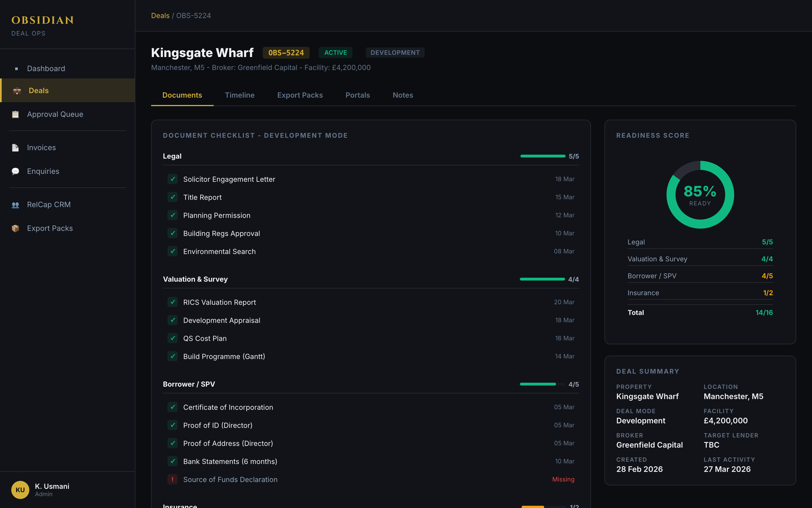Click the Borrower / SPV 4/5 readiness score row
This screenshot has width=812, height=508.
[700, 276]
